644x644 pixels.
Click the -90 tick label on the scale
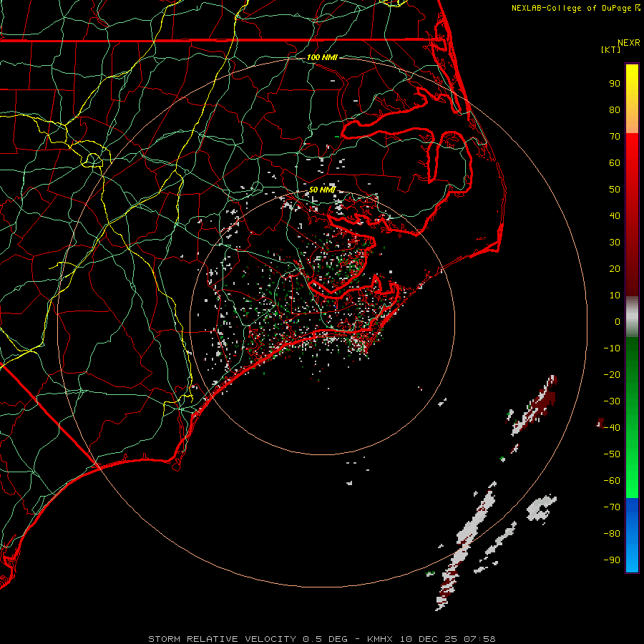[x=613, y=560]
